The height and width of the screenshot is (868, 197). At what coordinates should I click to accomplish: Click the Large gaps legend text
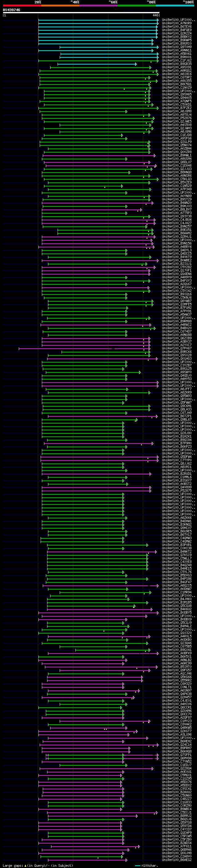38,865
